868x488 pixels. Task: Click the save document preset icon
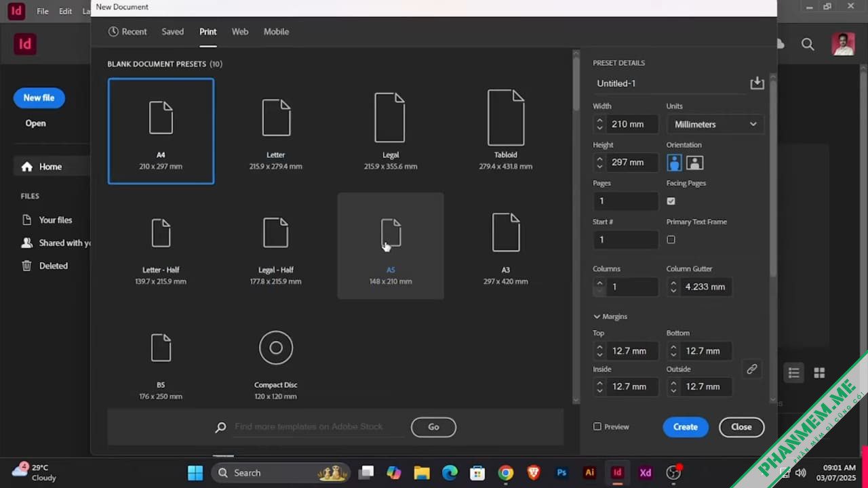click(757, 83)
